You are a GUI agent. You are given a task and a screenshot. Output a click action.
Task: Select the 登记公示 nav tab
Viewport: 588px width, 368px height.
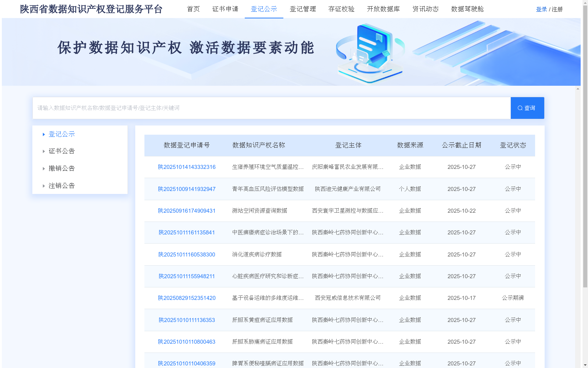tap(264, 9)
